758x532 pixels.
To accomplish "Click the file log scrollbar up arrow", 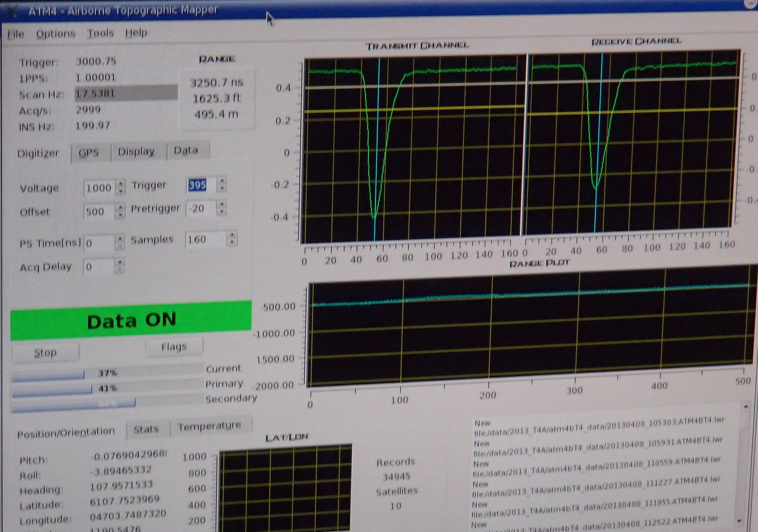I will [x=746, y=407].
